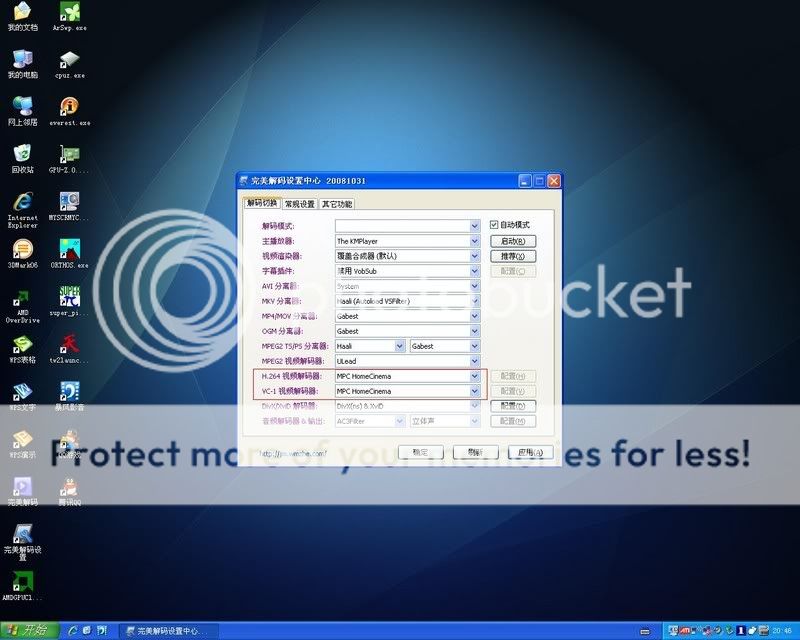Open the Internet Explorer desktop icon

click(22, 203)
